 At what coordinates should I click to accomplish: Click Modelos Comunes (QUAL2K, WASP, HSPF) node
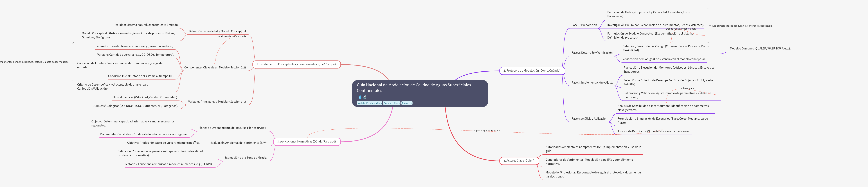pyautogui.click(x=760, y=49)
